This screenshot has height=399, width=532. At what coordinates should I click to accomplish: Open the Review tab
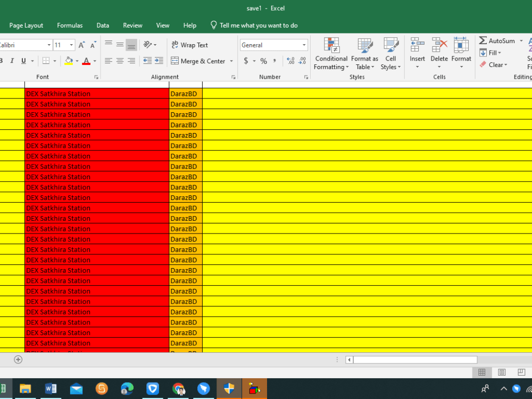click(x=132, y=26)
